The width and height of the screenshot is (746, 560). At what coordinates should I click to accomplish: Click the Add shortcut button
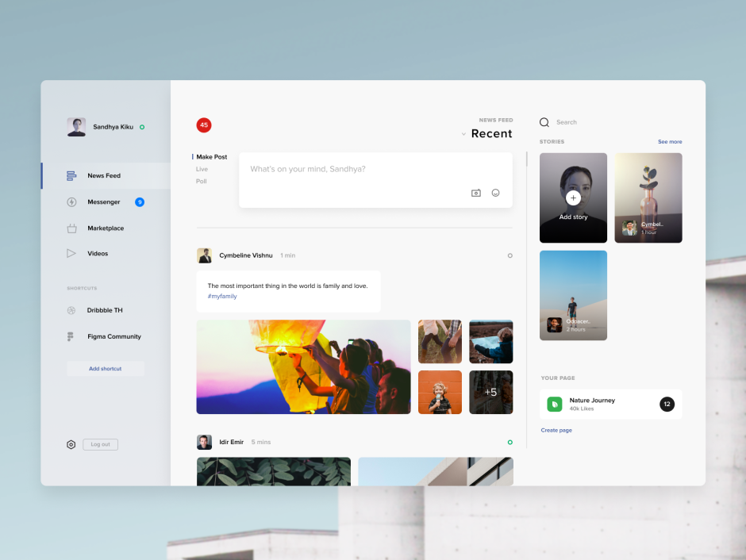click(106, 369)
